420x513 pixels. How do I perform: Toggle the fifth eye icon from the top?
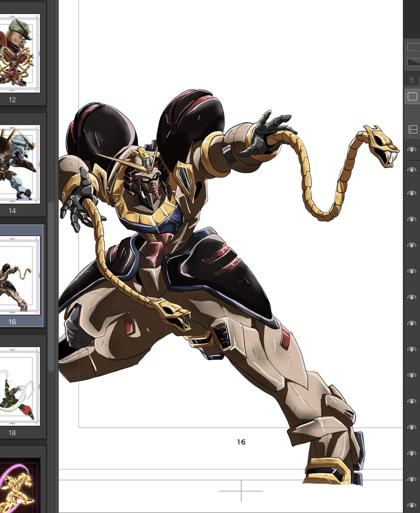[412, 245]
